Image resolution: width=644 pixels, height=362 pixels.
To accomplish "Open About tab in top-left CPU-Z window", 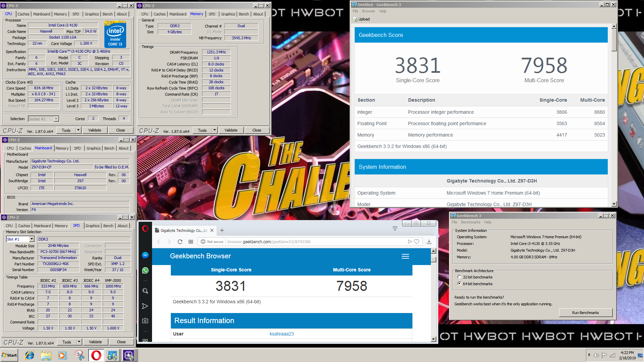I will (122, 14).
